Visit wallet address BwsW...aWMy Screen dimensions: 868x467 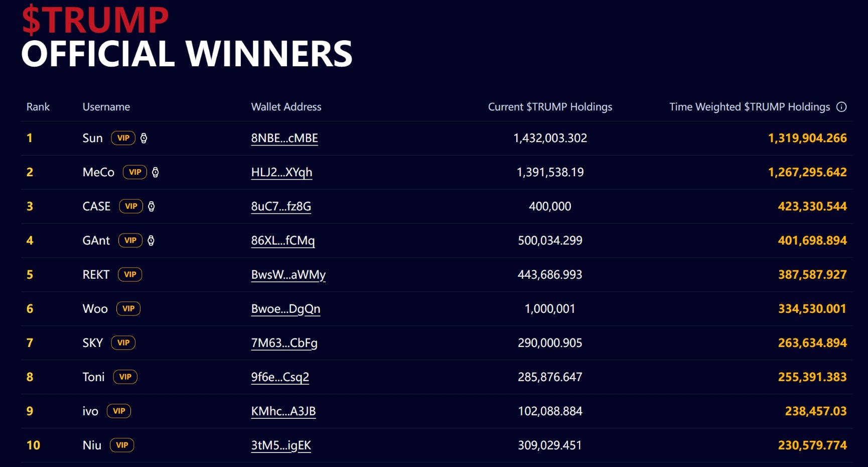(x=288, y=275)
